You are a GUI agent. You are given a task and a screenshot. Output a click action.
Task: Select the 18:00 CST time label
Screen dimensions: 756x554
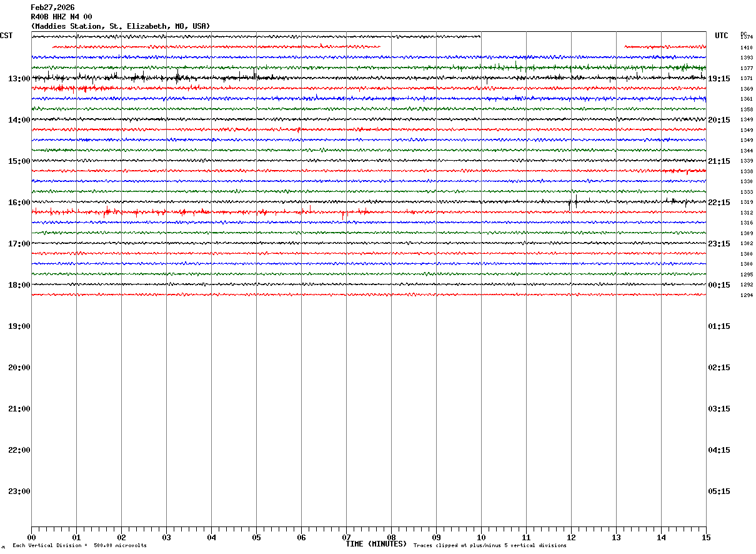coord(19,285)
